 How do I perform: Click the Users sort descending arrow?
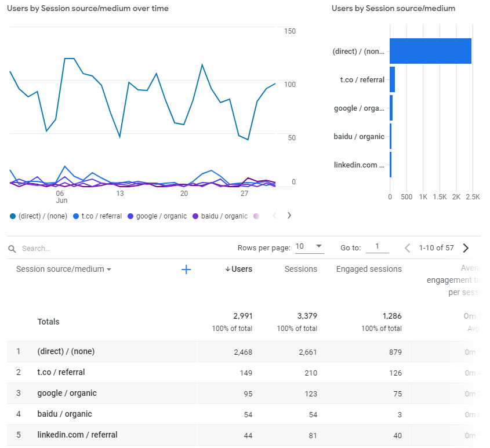(228, 269)
